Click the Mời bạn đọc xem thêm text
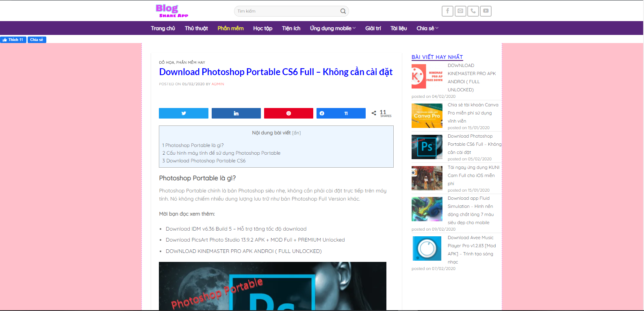 click(x=187, y=214)
